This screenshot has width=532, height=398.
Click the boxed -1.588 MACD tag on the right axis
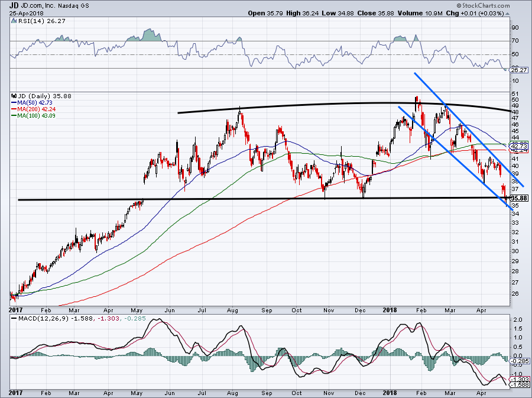point(520,385)
